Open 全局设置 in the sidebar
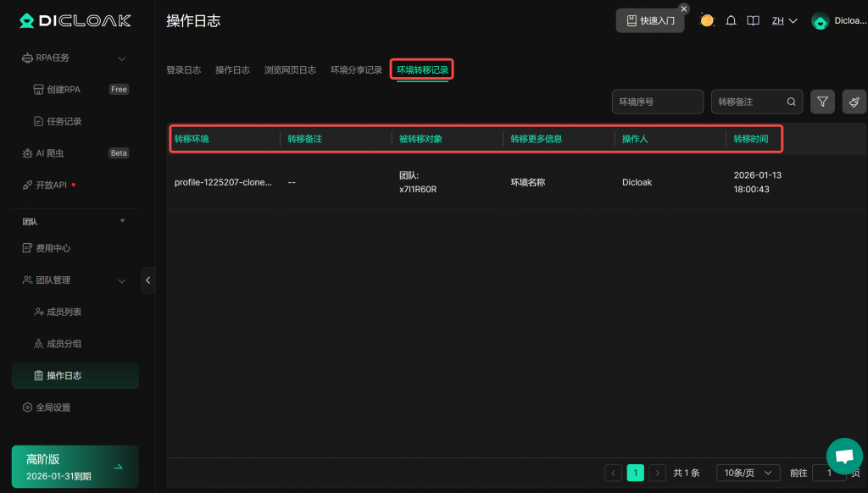This screenshot has width=868, height=493. point(53,407)
